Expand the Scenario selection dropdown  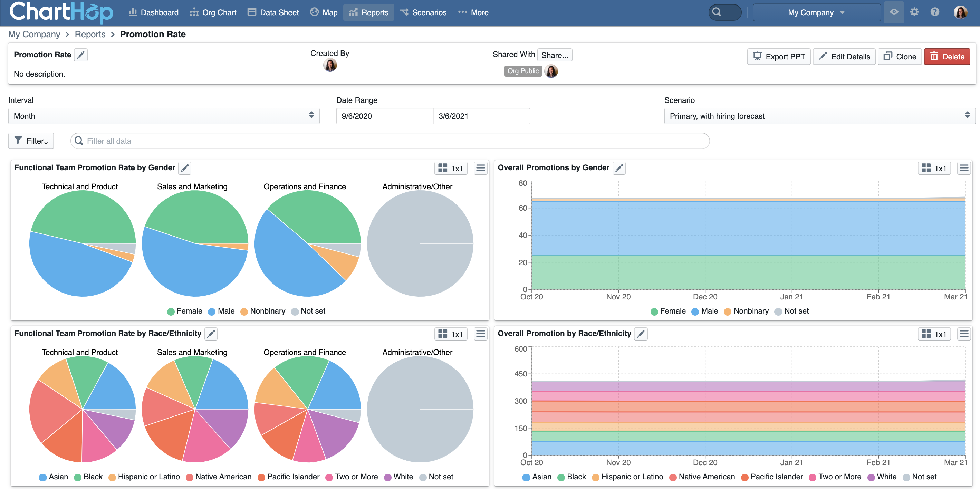[819, 116]
